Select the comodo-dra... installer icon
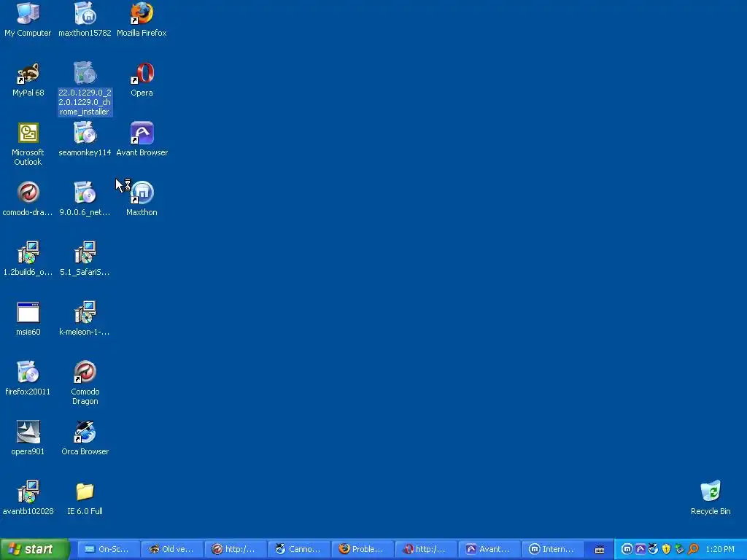 [28, 198]
